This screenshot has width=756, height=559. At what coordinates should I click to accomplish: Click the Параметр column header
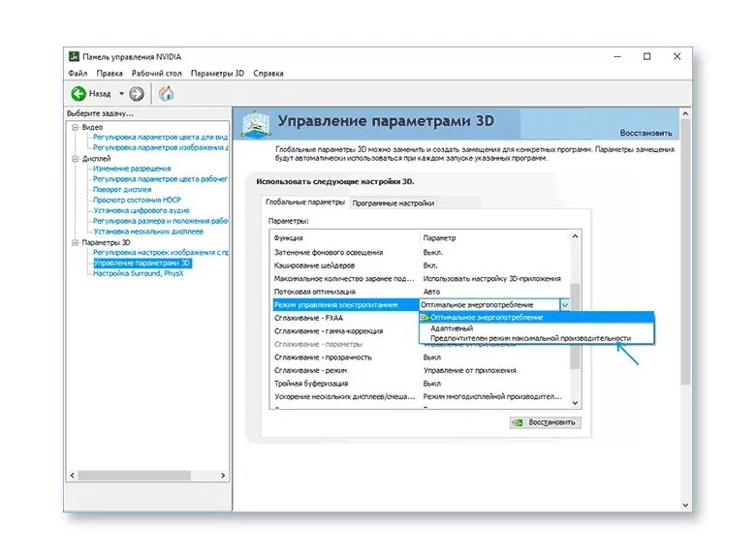pyautogui.click(x=439, y=238)
